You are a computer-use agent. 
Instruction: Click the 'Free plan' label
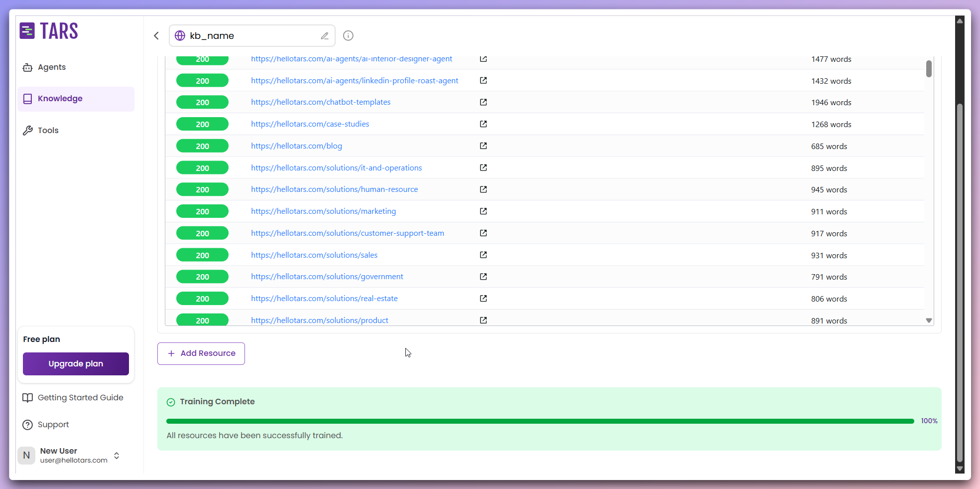coord(41,339)
